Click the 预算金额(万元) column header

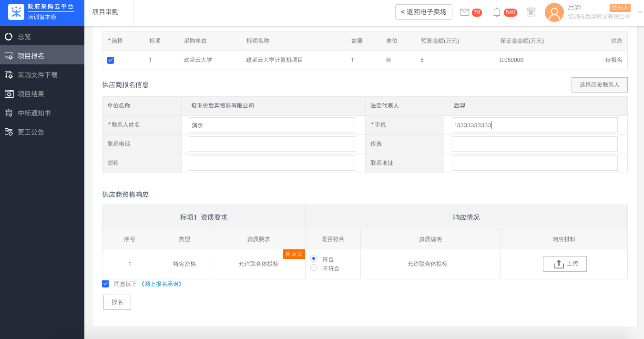[440, 41]
